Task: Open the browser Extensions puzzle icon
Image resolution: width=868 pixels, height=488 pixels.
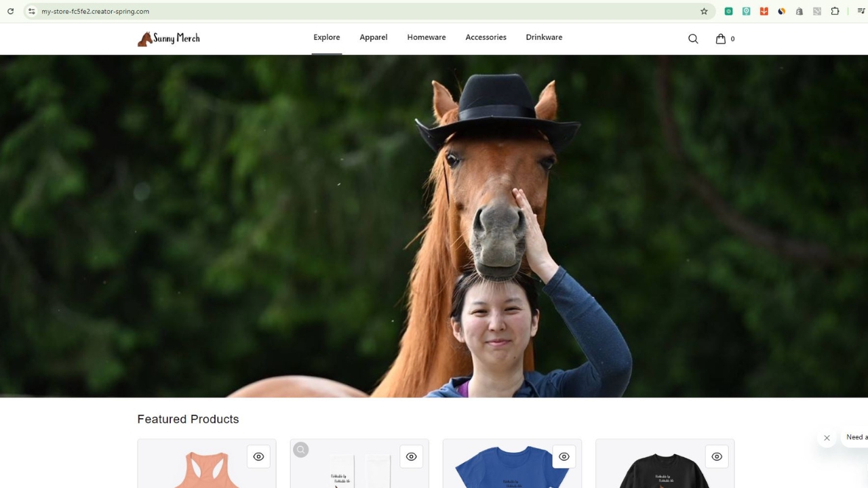Action: click(x=835, y=12)
